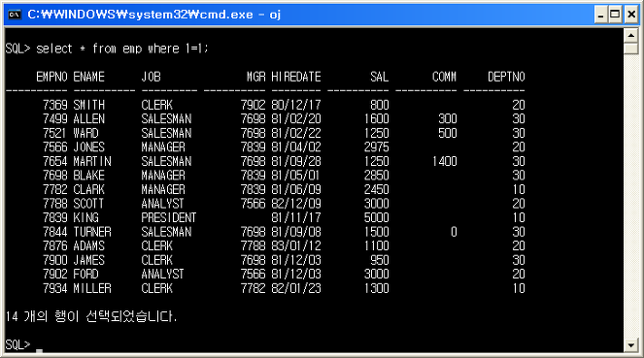Click the name CLARK

[89, 190]
